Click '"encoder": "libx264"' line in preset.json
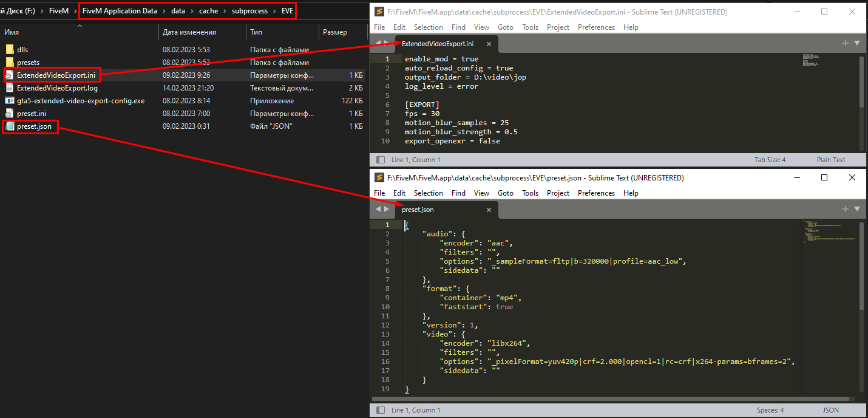 (x=485, y=343)
